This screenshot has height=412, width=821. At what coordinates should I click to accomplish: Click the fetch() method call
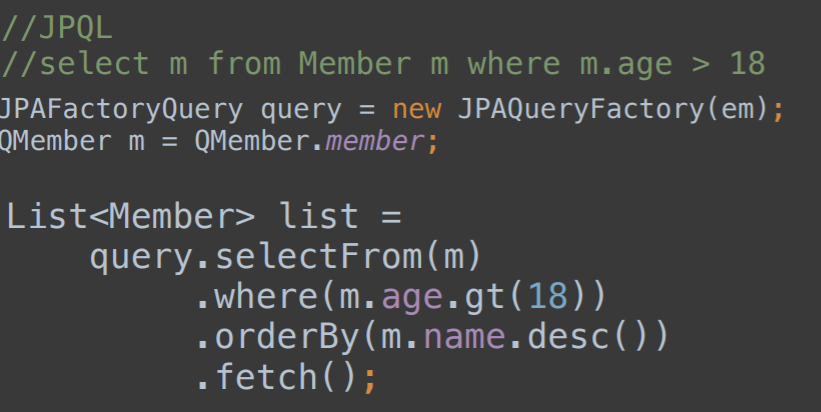286,377
